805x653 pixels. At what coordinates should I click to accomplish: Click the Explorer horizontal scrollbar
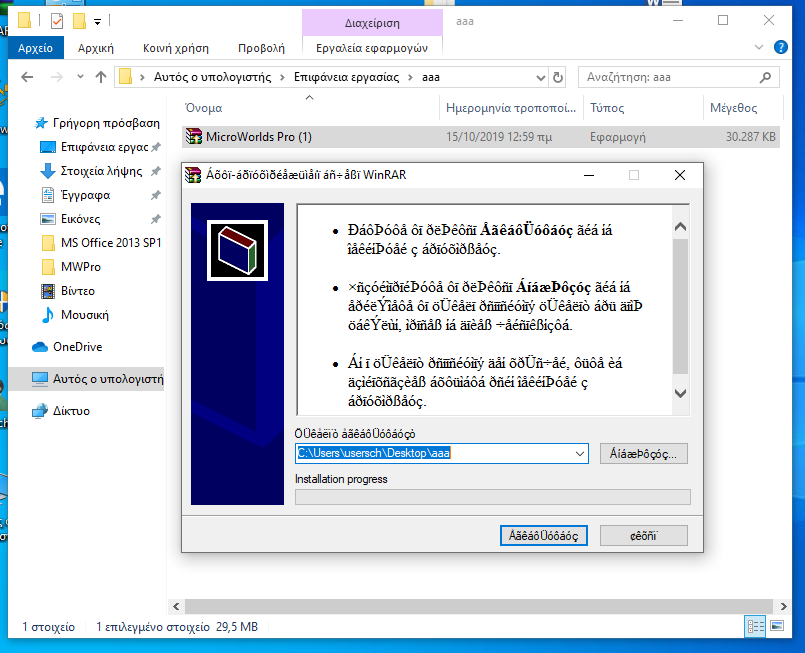click(478, 606)
